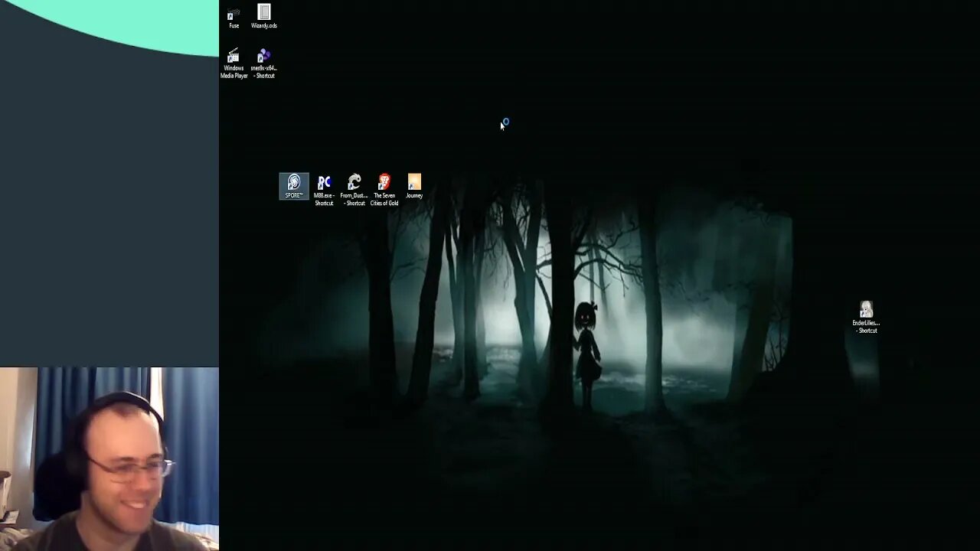
Task: Click the webcam video overlay
Action: click(x=109, y=459)
